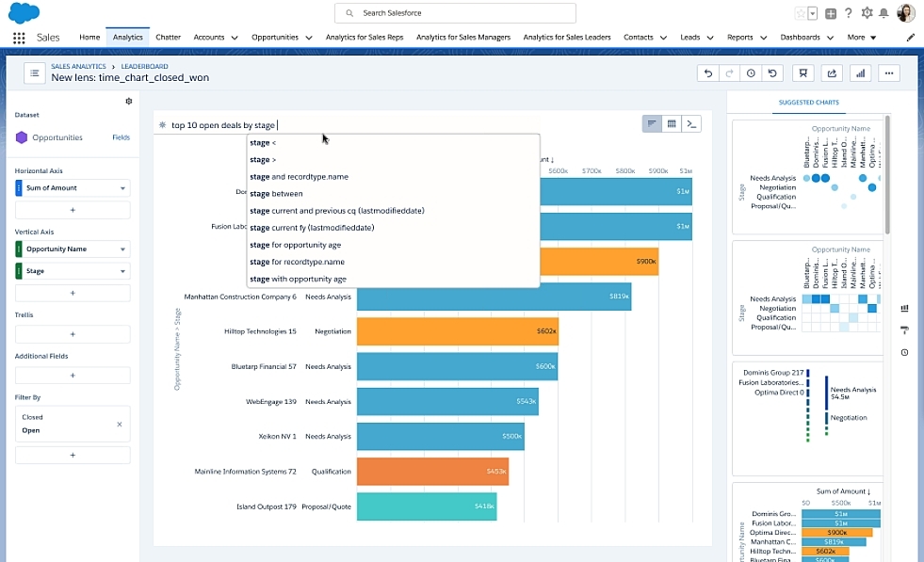
Task: Click the Search Salesforce field
Action: 455,13
